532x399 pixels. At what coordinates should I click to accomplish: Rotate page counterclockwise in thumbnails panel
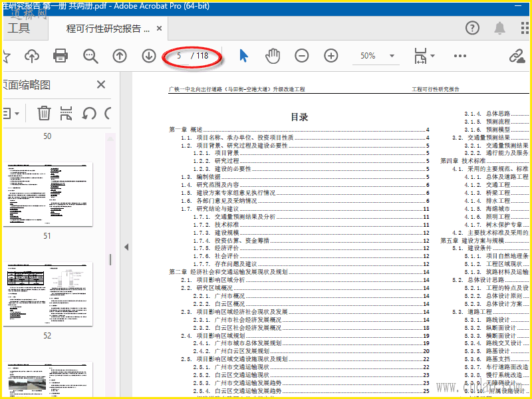89,113
